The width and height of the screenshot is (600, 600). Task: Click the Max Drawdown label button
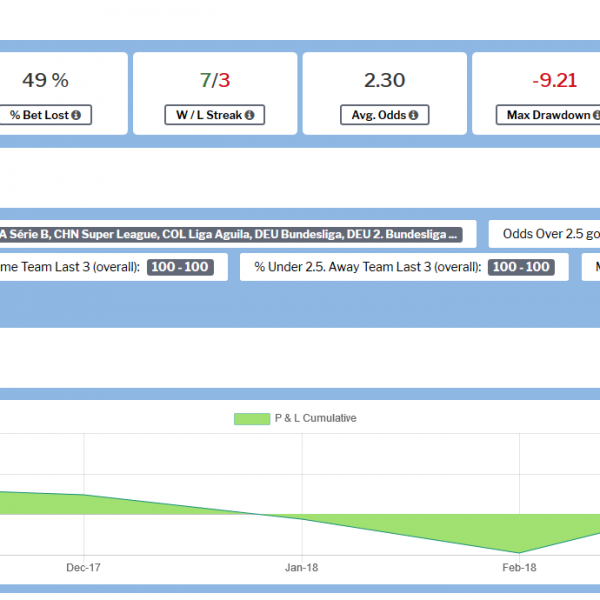(549, 115)
